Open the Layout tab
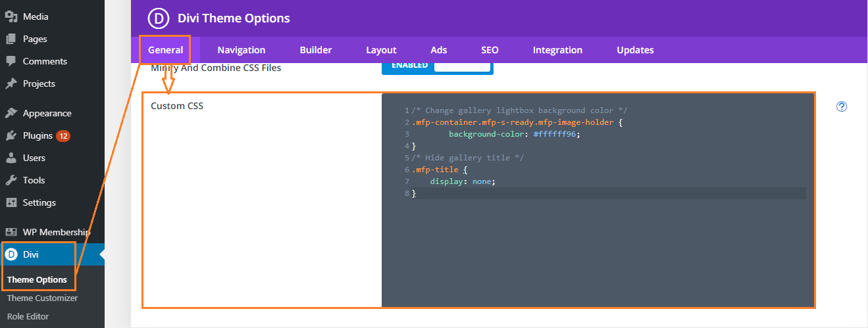The width and height of the screenshot is (868, 328). pos(382,50)
